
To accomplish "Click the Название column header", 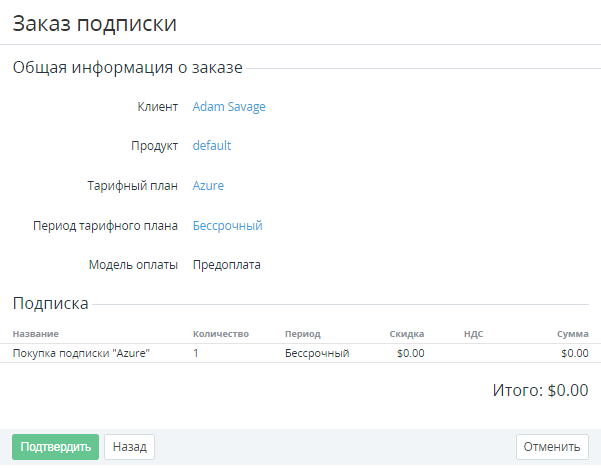I will tap(35, 334).
